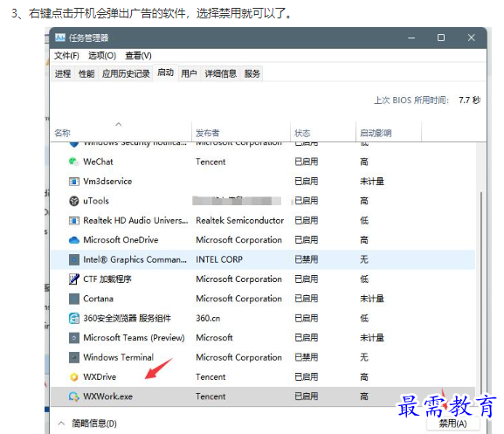Select the WXWork.exe entry name
The image size is (504, 434).
(108, 396)
